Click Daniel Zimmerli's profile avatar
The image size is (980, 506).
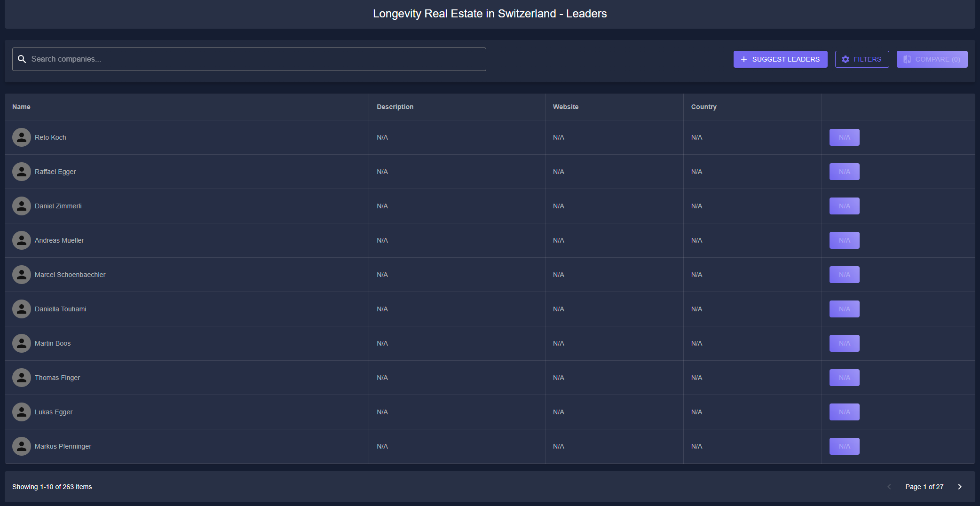(x=22, y=206)
